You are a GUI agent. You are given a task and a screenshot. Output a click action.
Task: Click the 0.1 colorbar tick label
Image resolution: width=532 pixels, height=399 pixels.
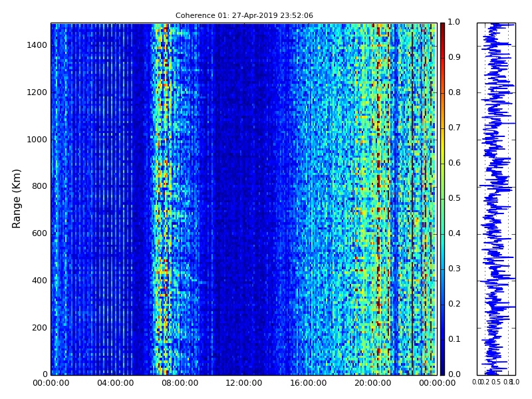454,339
